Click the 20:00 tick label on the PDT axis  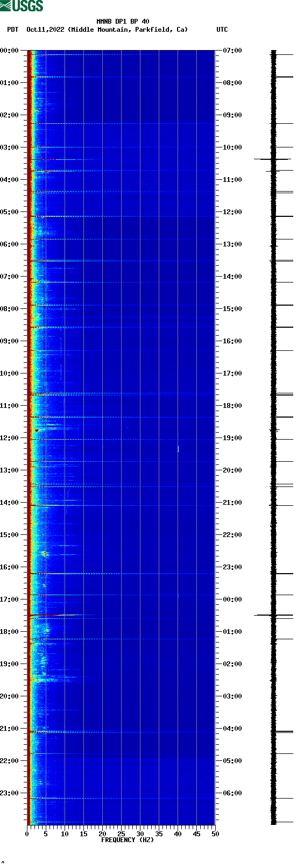[x=9, y=696]
